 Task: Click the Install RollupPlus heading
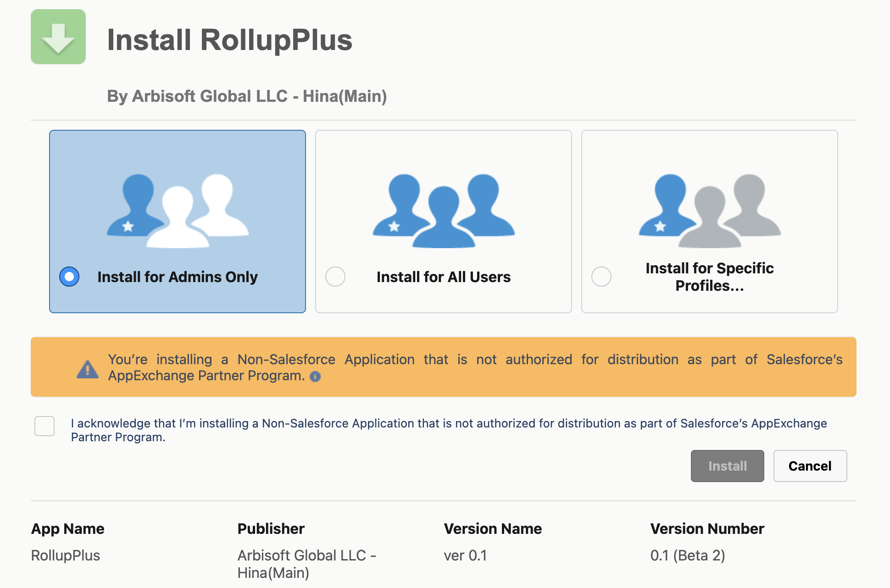[x=230, y=40]
